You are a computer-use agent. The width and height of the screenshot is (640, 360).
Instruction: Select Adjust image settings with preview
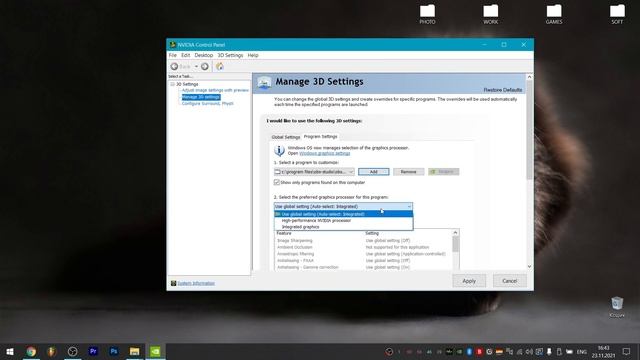point(215,90)
